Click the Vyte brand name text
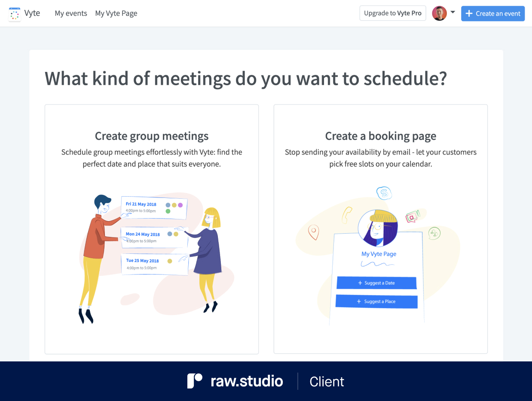The width and height of the screenshot is (532, 401). [32, 13]
